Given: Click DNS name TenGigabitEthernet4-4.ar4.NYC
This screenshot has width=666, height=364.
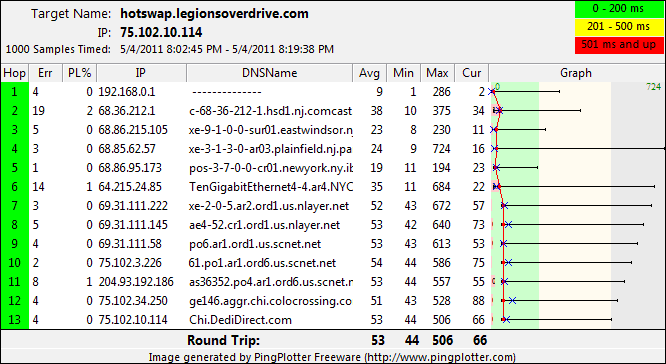Looking at the screenshot, I should coord(271,187).
